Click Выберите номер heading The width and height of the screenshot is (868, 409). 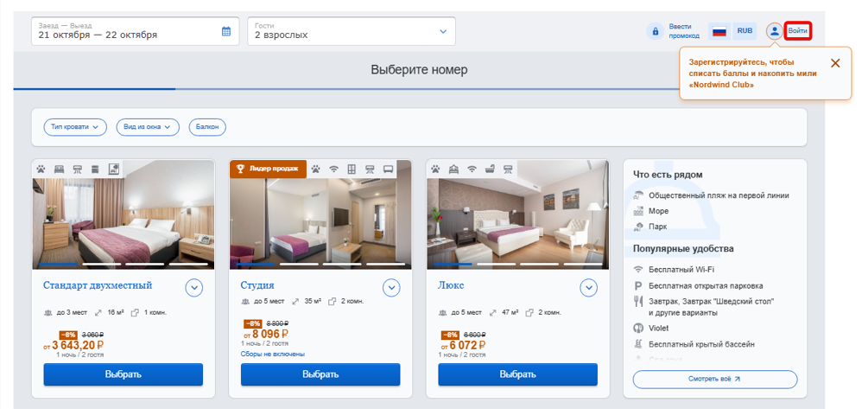pyautogui.click(x=419, y=70)
